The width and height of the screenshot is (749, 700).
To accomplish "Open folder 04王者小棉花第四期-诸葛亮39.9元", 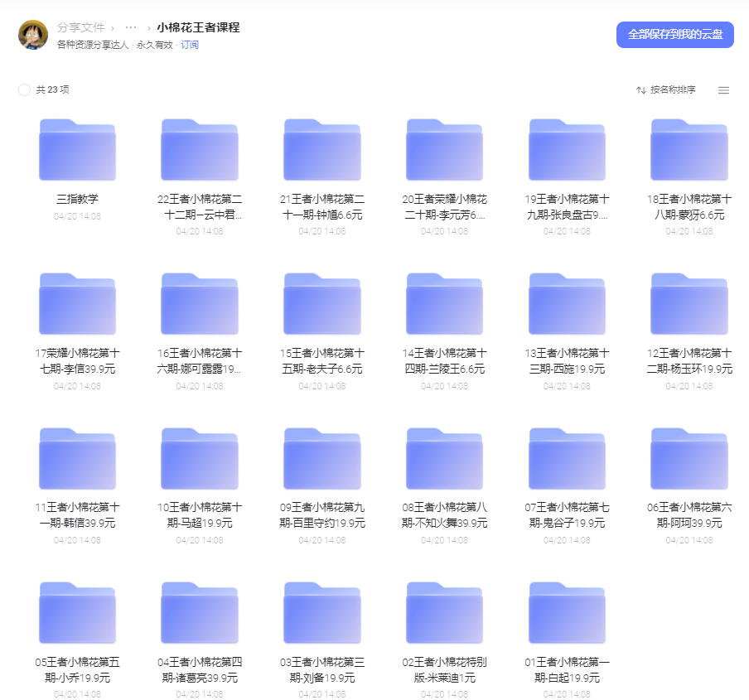I will (200, 613).
